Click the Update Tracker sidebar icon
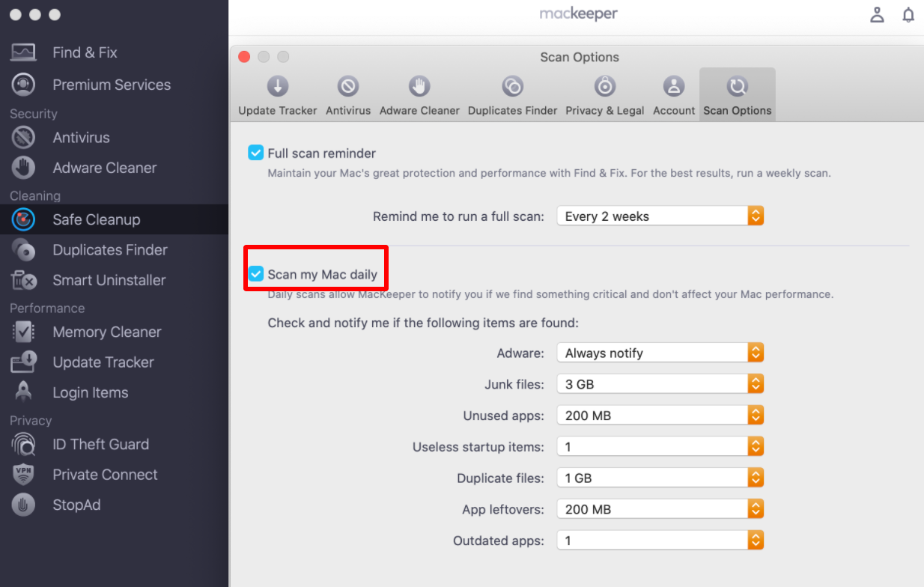924x587 pixels. 23,362
